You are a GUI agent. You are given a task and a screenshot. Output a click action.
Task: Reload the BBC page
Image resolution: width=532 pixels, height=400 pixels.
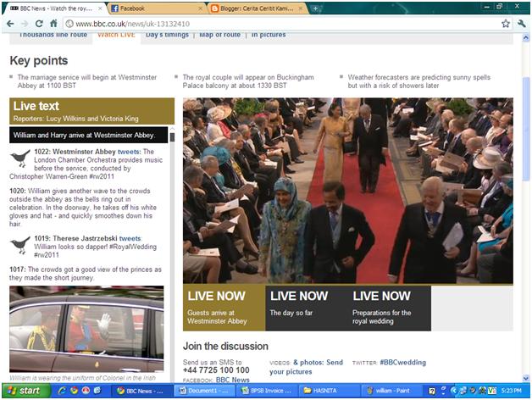pos(39,24)
